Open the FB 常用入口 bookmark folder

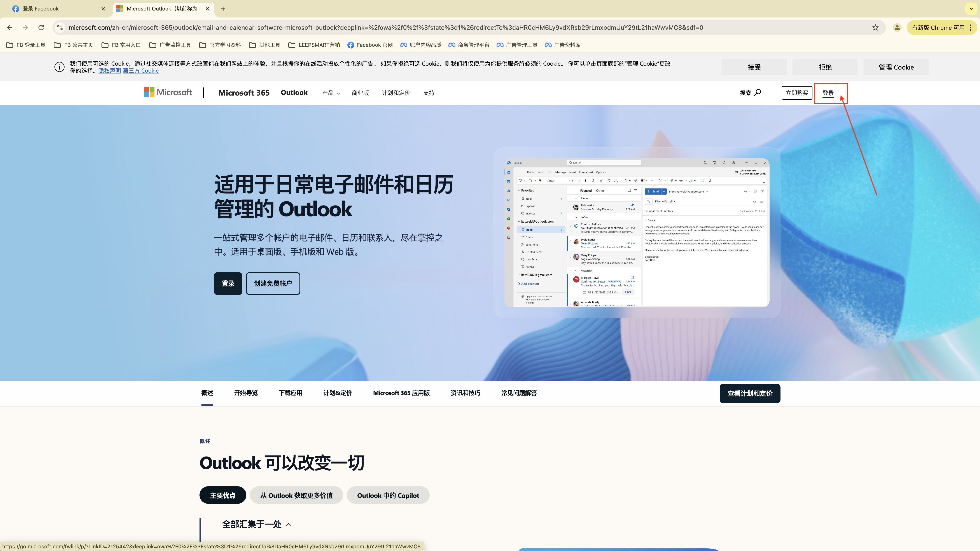121,45
